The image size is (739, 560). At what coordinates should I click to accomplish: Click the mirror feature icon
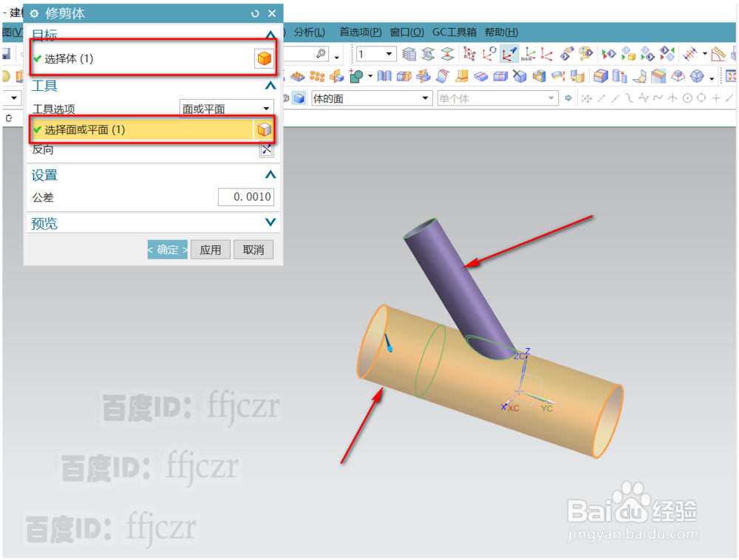click(336, 76)
